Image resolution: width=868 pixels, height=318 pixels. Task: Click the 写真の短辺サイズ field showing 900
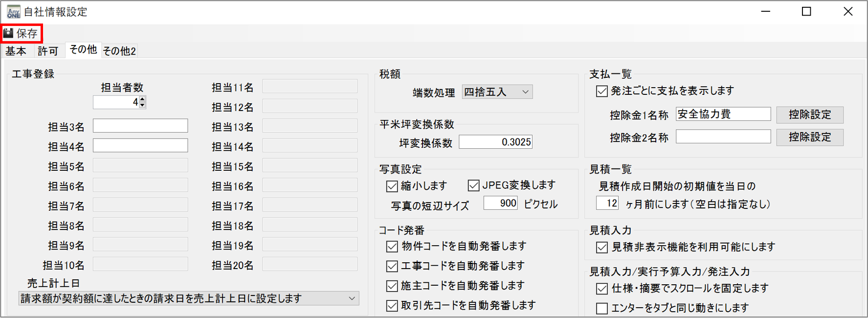500,203
